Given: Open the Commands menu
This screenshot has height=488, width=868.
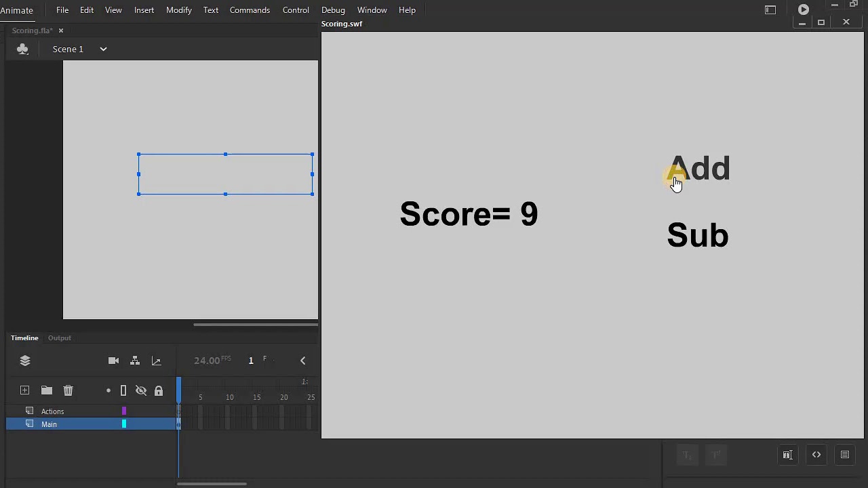Looking at the screenshot, I should tap(250, 10).
